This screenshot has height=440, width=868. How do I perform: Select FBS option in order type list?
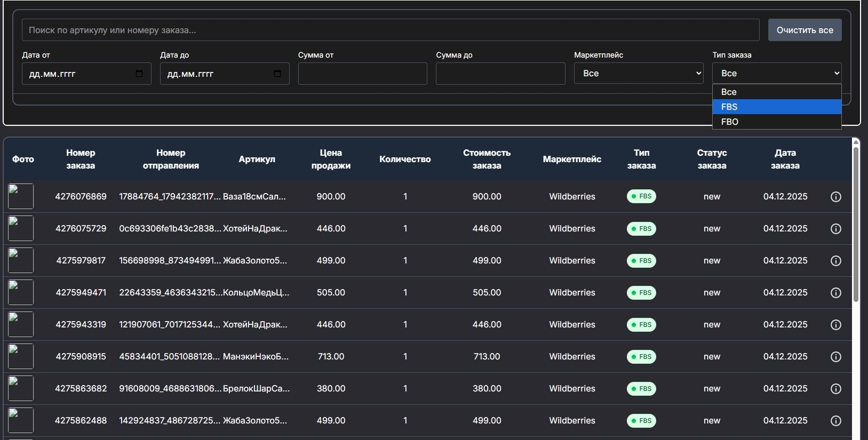(x=777, y=107)
